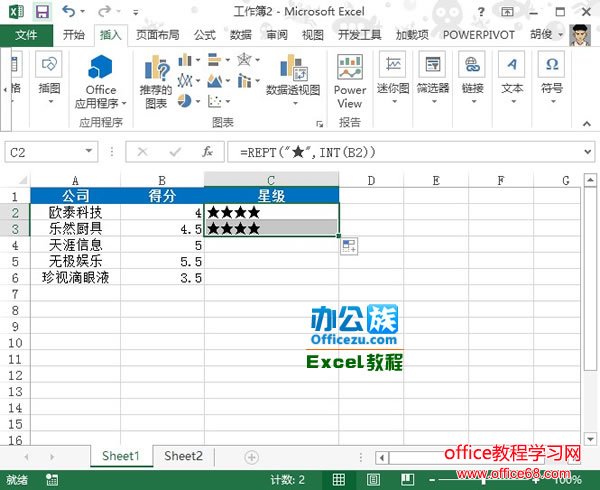Image resolution: width=600 pixels, height=490 pixels.
Task: Open Sparklines (迷你图) group
Action: [393, 78]
